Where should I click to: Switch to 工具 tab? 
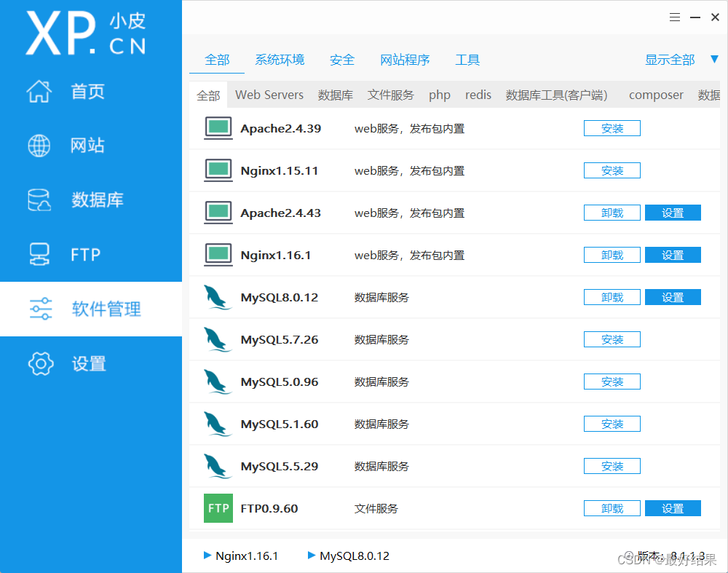pos(467,60)
